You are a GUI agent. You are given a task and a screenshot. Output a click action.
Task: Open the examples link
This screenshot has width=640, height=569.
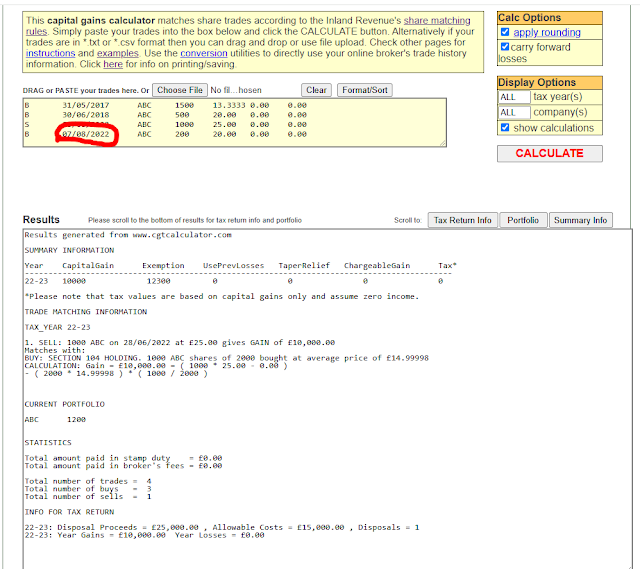coord(118,53)
